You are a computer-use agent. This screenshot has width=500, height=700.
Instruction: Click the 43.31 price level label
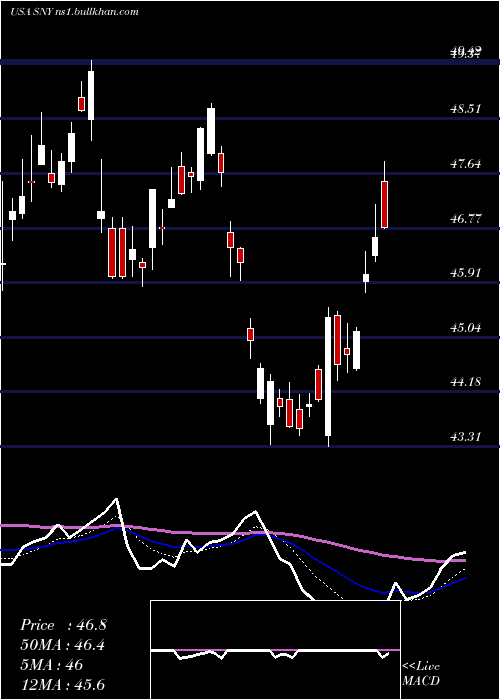pos(466,436)
